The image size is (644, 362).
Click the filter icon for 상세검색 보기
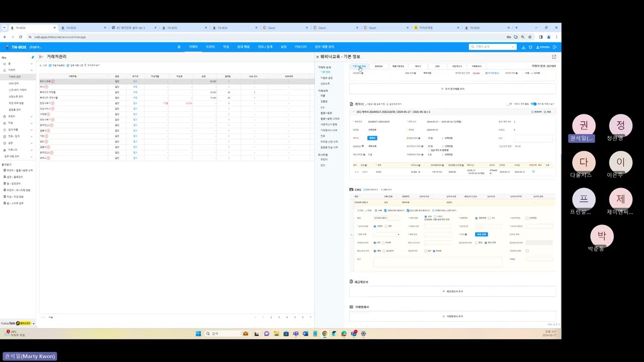coord(86,65)
